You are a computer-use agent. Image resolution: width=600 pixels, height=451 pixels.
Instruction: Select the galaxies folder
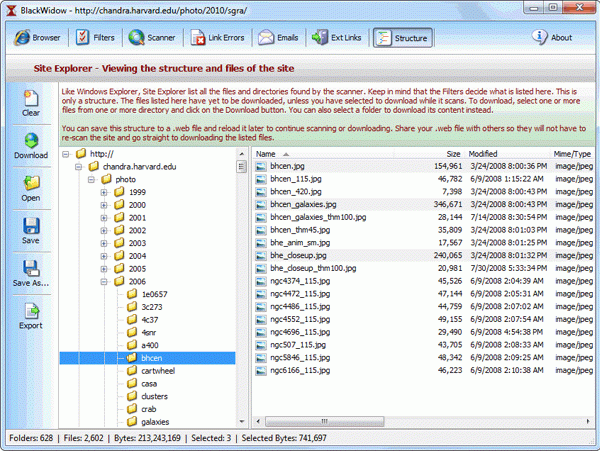148,422
